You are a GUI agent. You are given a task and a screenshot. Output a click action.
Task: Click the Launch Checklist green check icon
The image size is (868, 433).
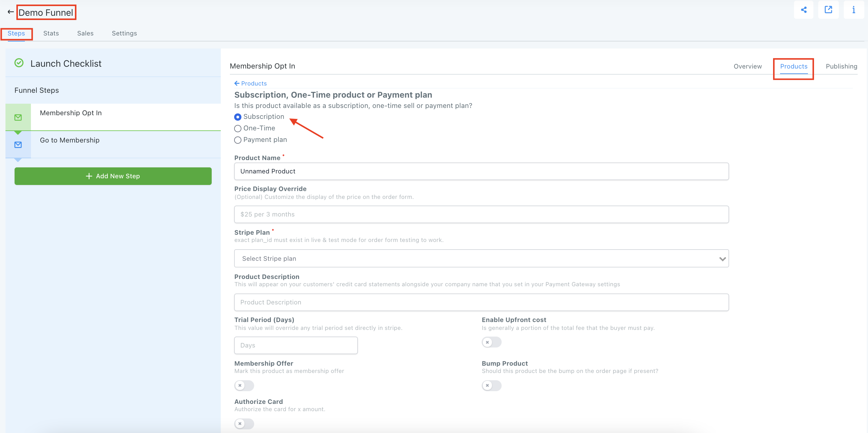pyautogui.click(x=19, y=63)
